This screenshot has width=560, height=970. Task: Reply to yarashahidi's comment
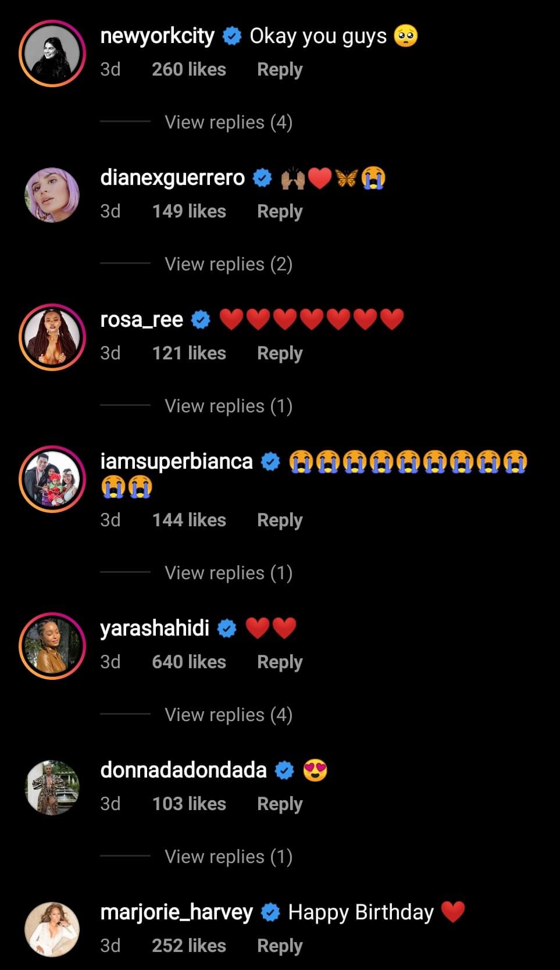point(280,662)
